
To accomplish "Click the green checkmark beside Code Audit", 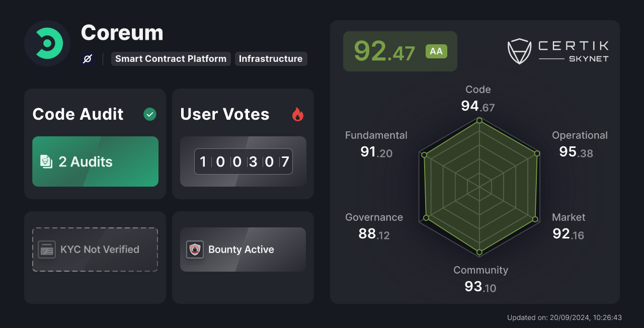I will [149, 114].
